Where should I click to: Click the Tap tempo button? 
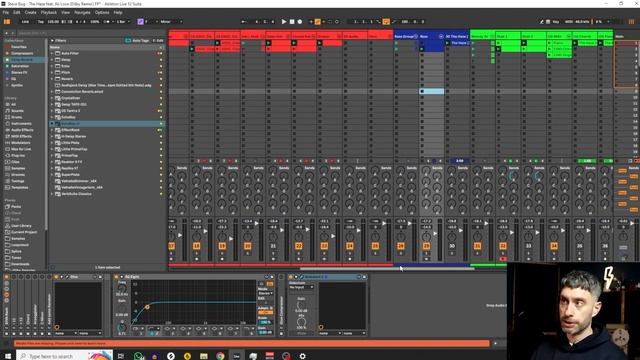[40, 22]
